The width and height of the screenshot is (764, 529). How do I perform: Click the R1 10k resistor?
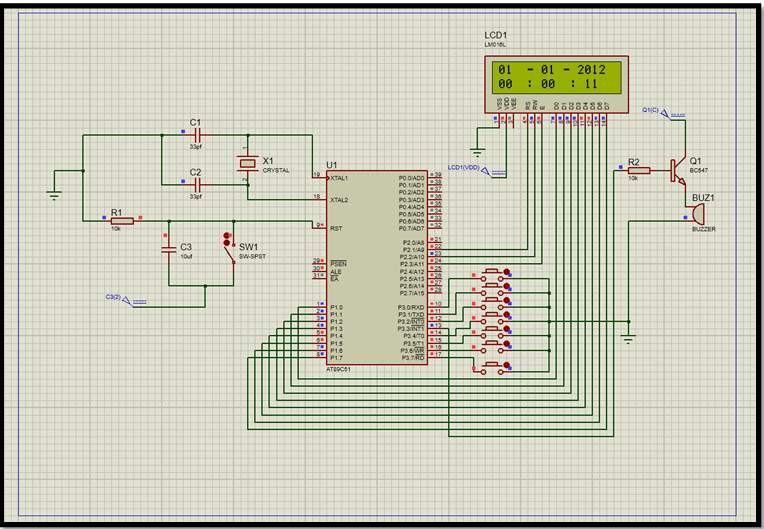click(122, 221)
